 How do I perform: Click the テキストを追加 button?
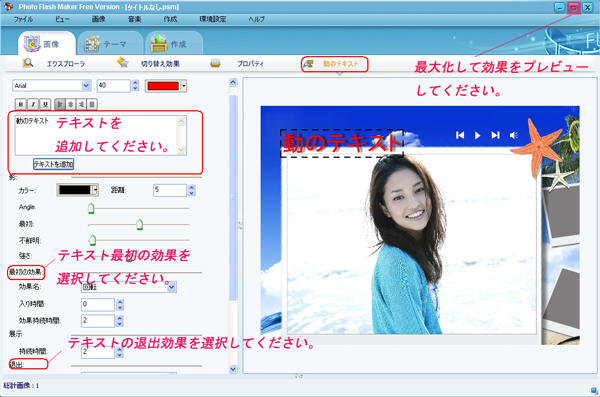point(53,164)
